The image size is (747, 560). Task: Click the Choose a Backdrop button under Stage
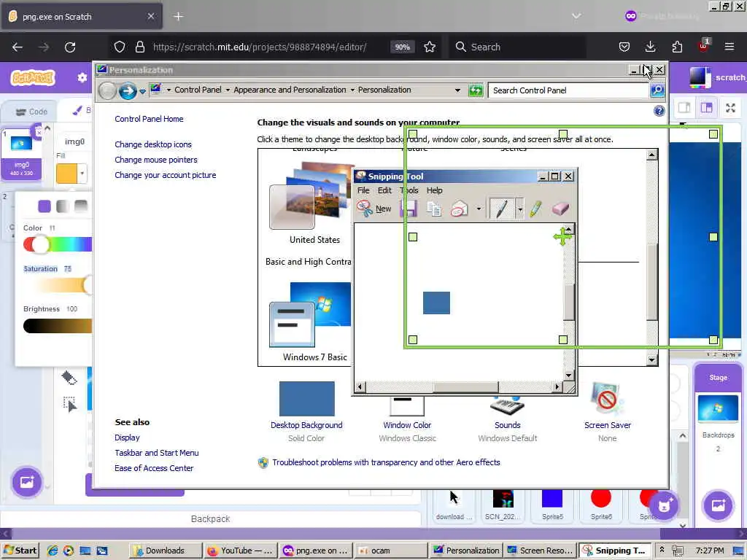718,505
